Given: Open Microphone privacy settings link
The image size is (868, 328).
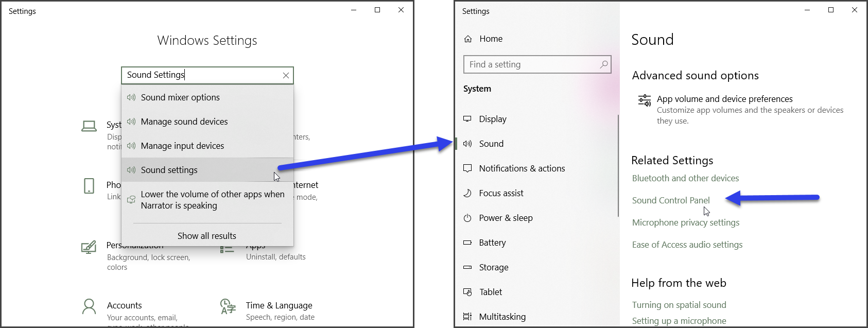Looking at the screenshot, I should tap(686, 222).
